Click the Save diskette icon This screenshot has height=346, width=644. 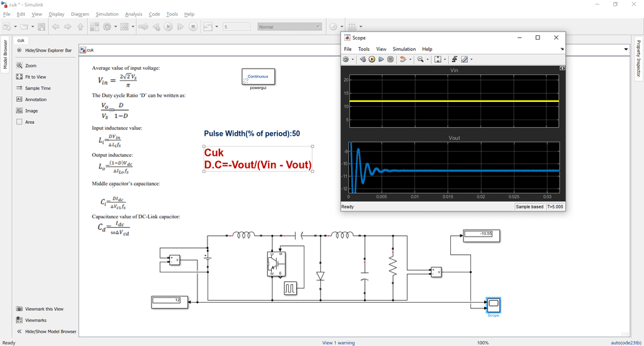[42, 26]
